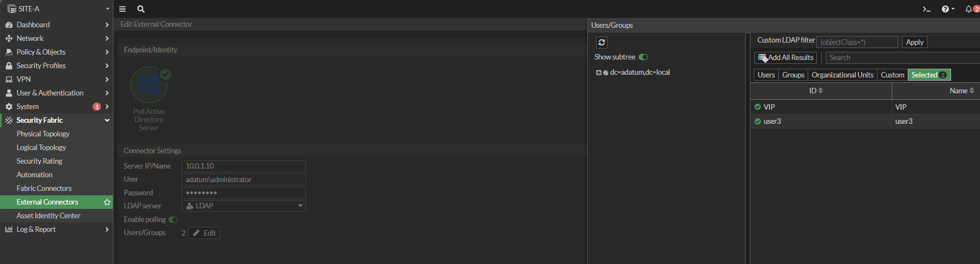Open the search magnifier icon
The height and width of the screenshot is (264, 980).
[141, 9]
